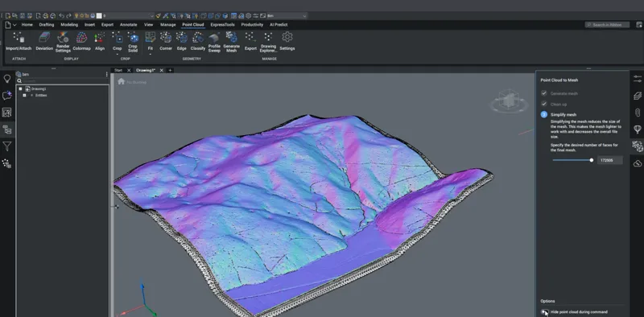Click the Generate mesh step checkmark
The height and width of the screenshot is (317, 644).
[x=544, y=93]
